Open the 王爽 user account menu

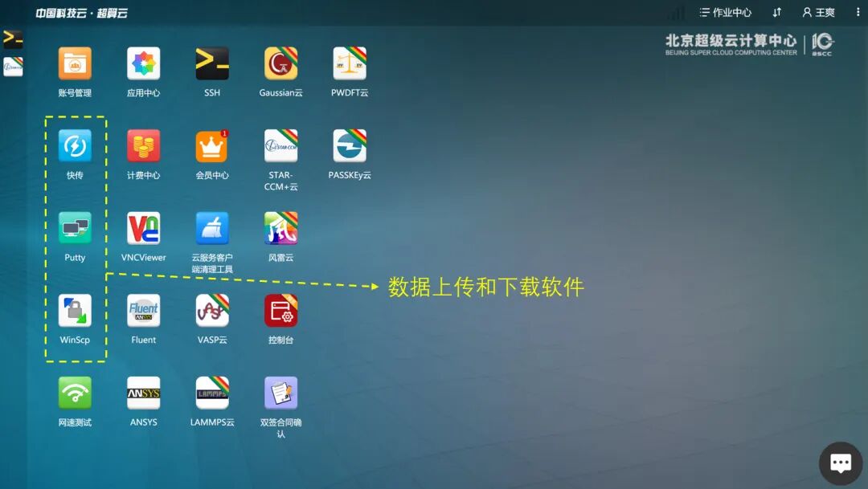tap(818, 12)
